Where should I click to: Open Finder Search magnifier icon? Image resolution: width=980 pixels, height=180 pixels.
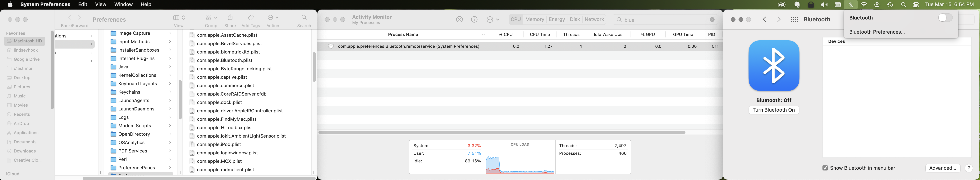tap(304, 17)
